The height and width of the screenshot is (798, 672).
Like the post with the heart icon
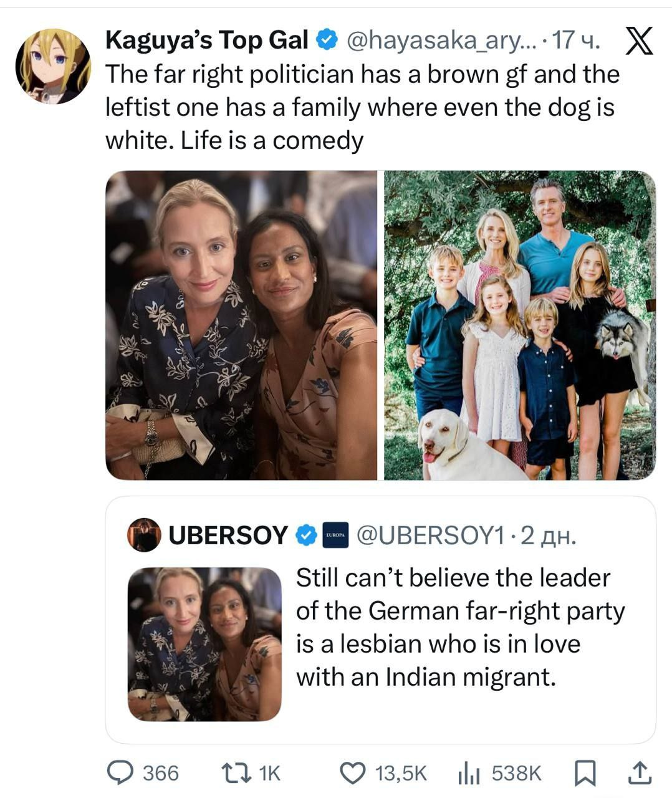[x=354, y=773]
